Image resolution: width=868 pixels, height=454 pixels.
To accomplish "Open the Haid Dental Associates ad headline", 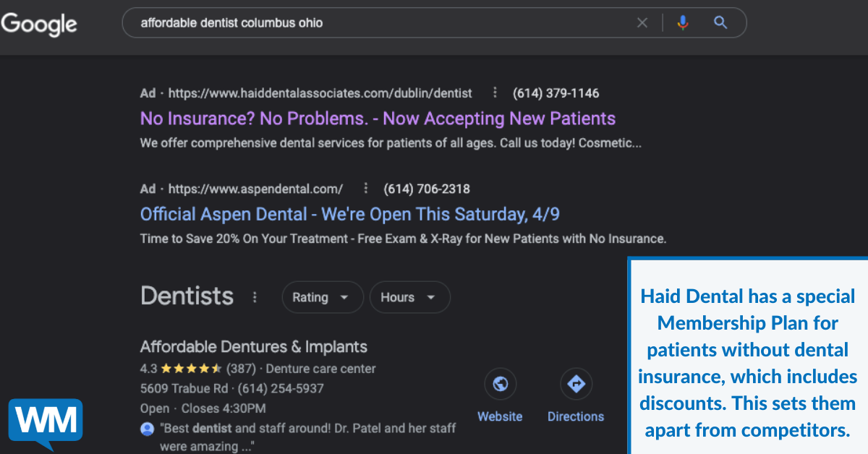I will (378, 118).
